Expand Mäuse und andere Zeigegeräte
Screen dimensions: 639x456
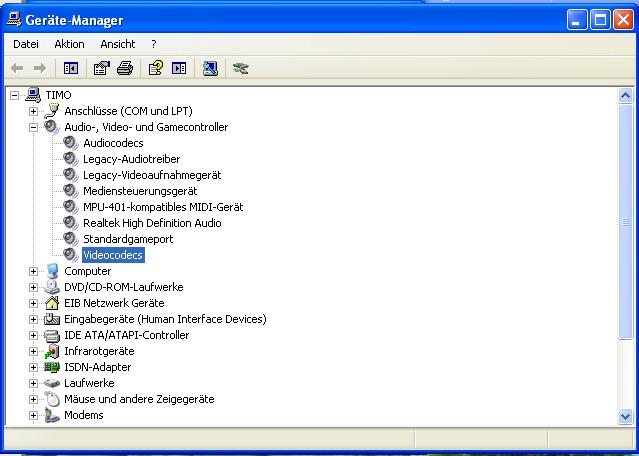(33, 399)
